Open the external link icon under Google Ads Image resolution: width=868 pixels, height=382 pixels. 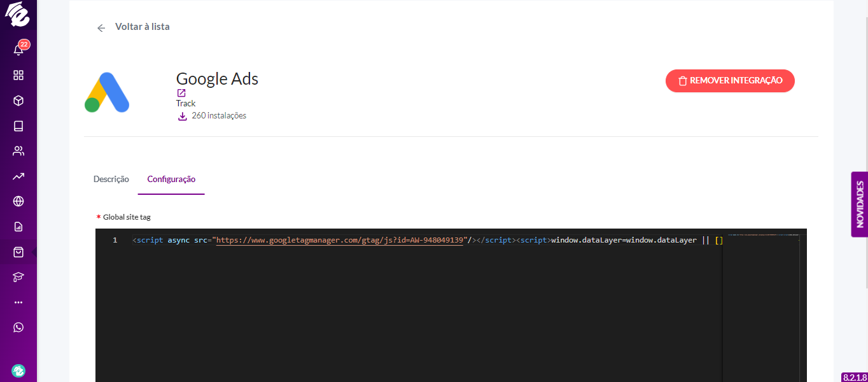[181, 93]
